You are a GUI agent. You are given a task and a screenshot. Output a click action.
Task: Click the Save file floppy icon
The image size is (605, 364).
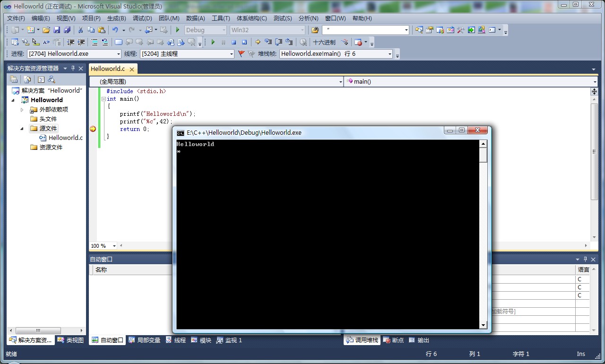[x=57, y=30]
